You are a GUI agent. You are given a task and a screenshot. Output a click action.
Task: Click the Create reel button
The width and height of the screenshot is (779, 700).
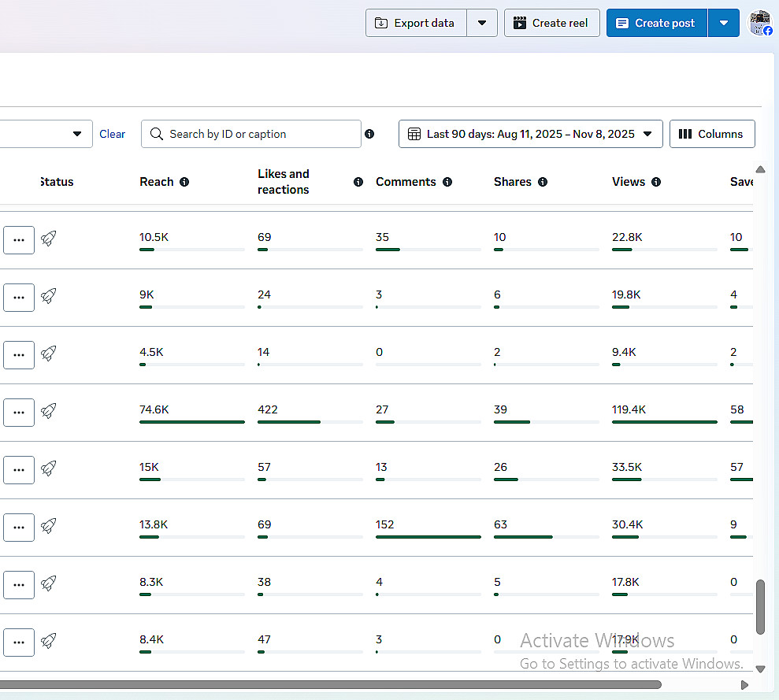[x=551, y=23]
